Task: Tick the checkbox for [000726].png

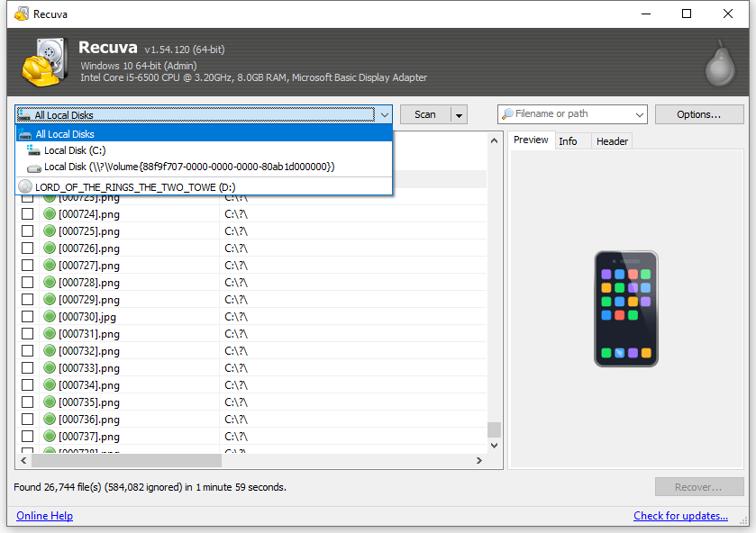Action: point(27,248)
